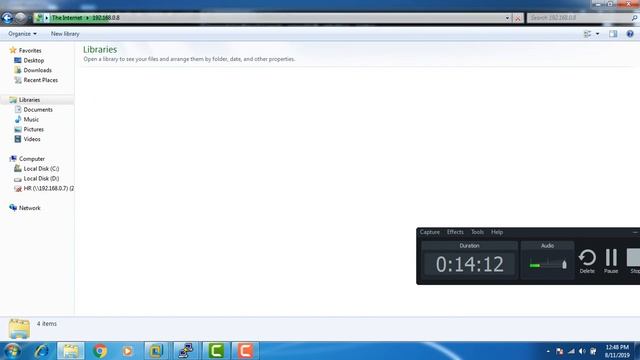Toggle the preview pane
Image resolution: width=640 pixels, height=360 pixels.
tap(613, 34)
